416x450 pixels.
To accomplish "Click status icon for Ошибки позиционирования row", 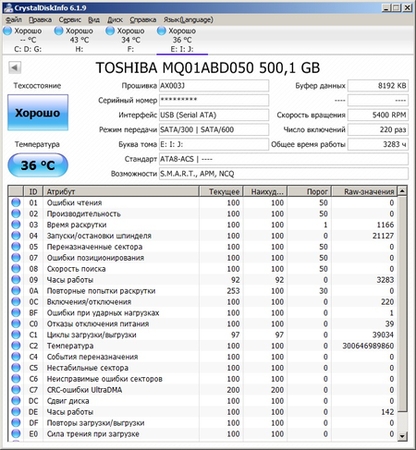I will (x=16, y=258).
